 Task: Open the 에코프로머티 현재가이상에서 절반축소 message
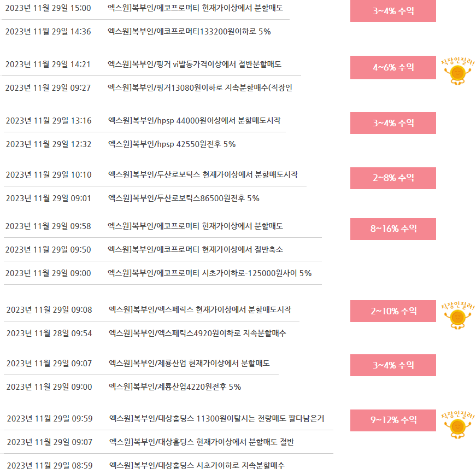pos(195,250)
